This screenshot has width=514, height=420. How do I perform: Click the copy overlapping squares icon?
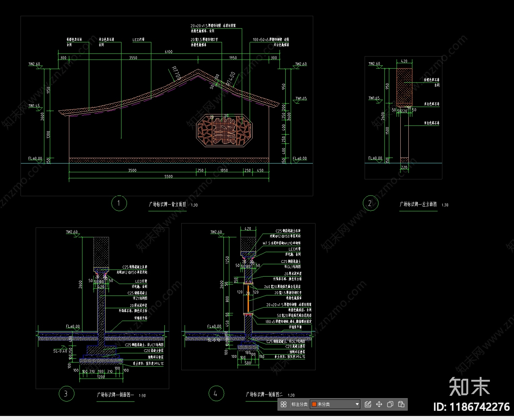(x=390, y=404)
